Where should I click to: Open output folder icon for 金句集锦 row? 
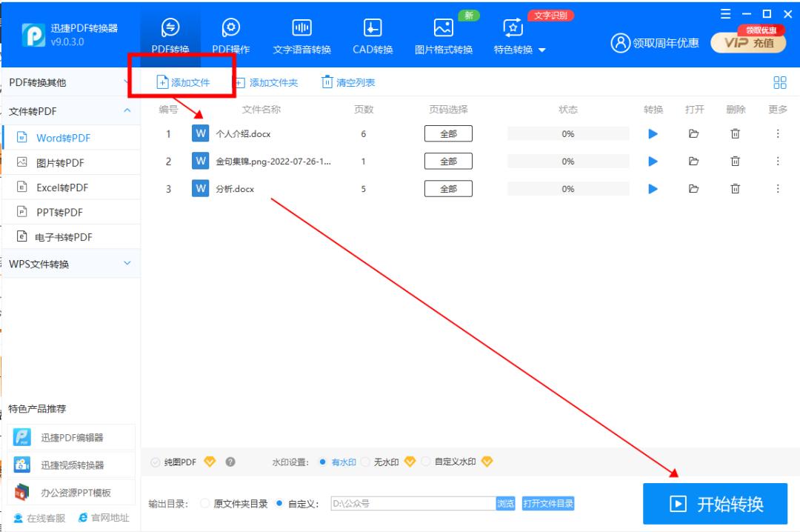(693, 161)
